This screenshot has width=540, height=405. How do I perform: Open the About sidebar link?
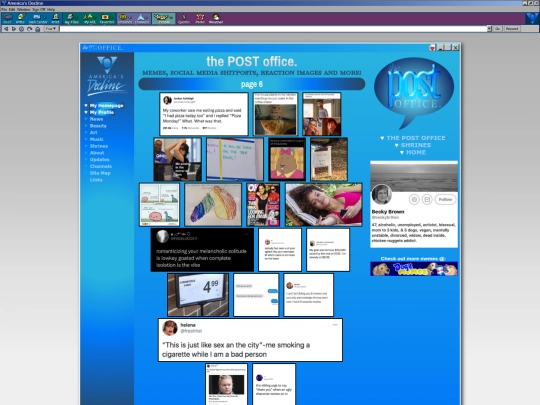click(97, 153)
